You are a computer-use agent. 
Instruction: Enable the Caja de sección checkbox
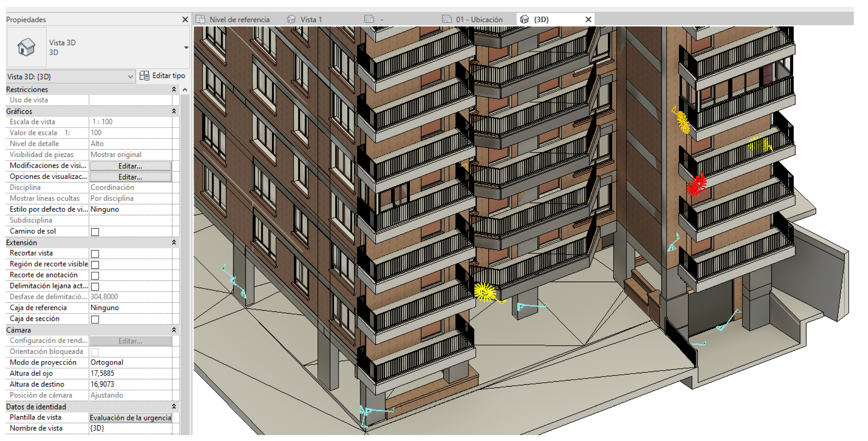tap(95, 320)
